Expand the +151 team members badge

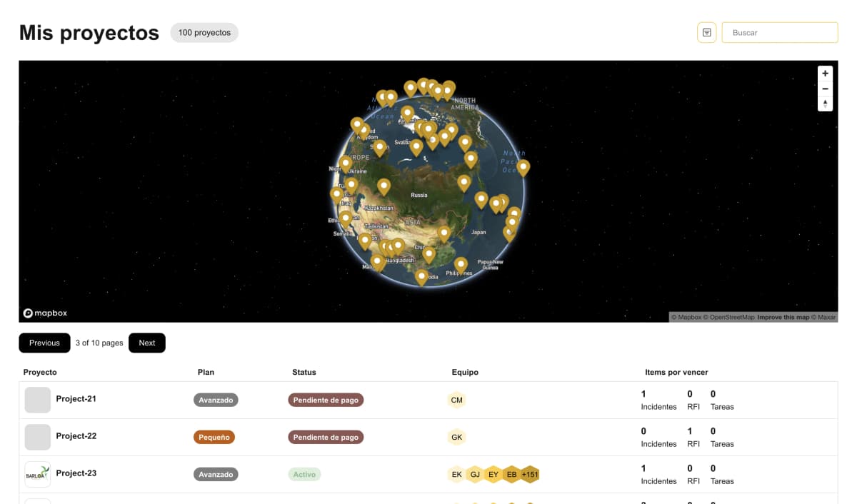[531, 474]
